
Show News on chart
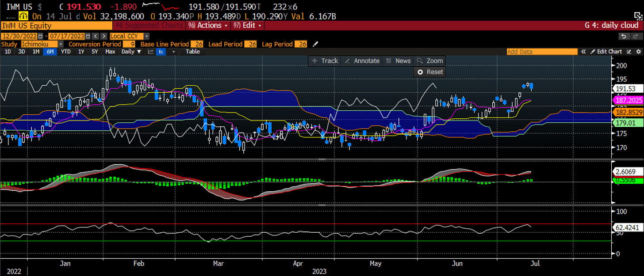pos(398,61)
